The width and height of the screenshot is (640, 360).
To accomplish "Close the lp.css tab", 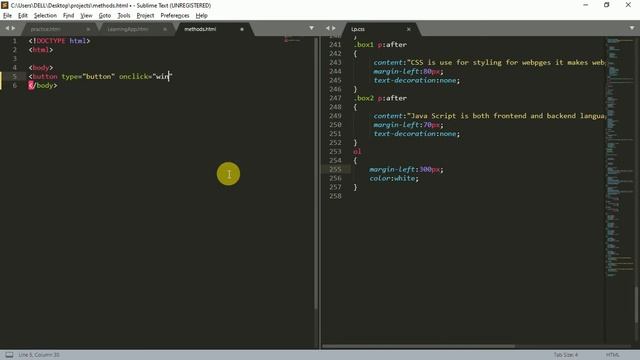I will click(409, 29).
